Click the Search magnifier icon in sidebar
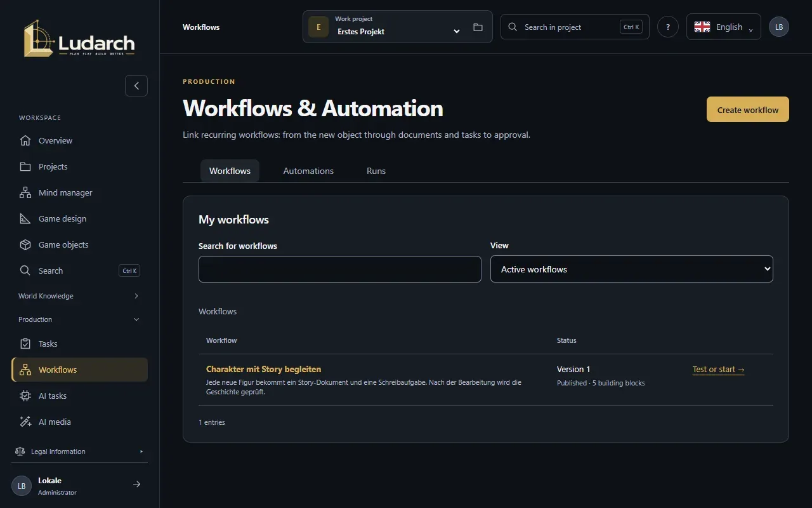Image resolution: width=812 pixels, height=508 pixels. [25, 271]
